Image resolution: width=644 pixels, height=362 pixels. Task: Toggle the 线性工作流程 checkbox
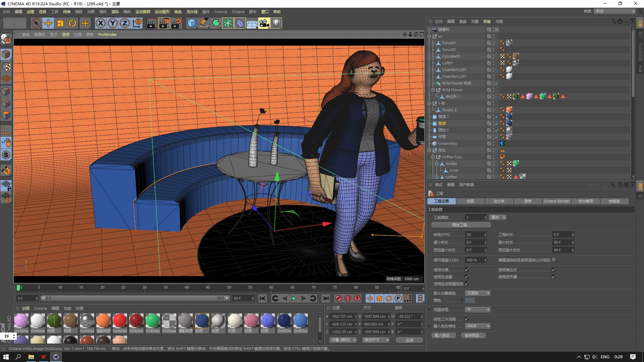coord(467,319)
